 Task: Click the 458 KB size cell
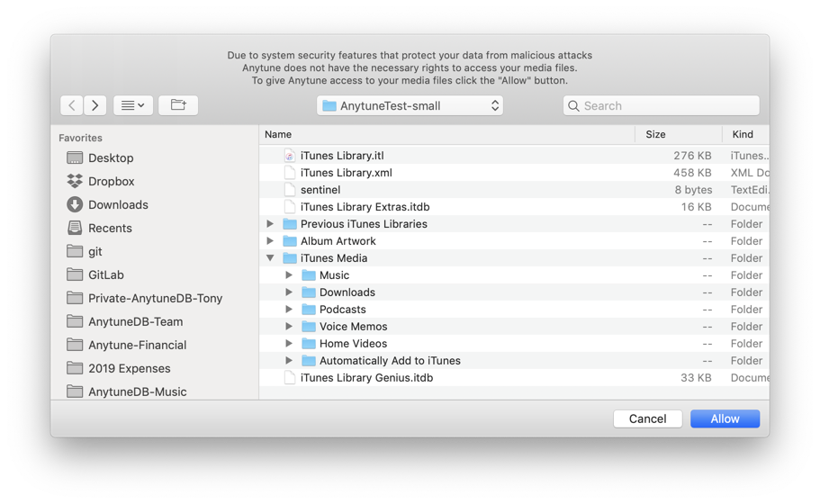pyautogui.click(x=692, y=173)
